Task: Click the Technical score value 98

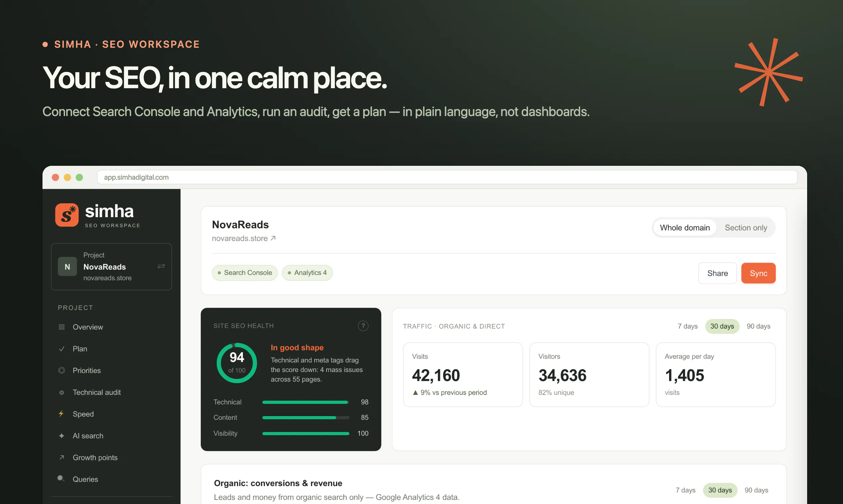Action: coord(364,402)
